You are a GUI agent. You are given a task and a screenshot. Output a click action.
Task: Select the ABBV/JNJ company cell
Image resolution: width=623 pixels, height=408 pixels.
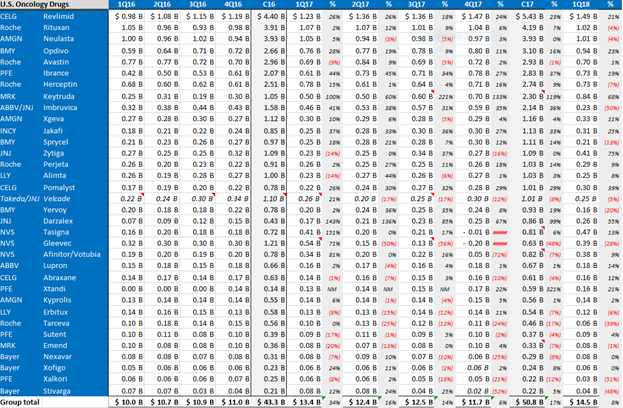[x=21, y=111]
